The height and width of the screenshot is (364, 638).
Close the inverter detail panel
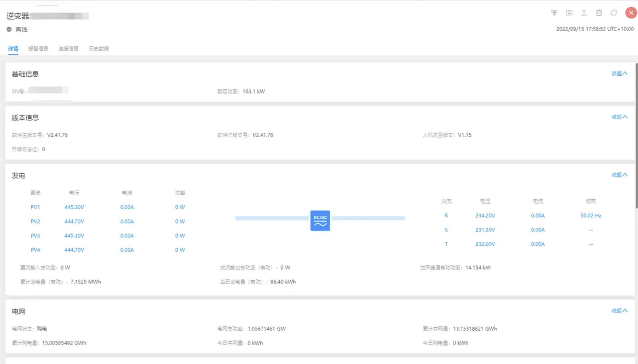click(x=631, y=13)
